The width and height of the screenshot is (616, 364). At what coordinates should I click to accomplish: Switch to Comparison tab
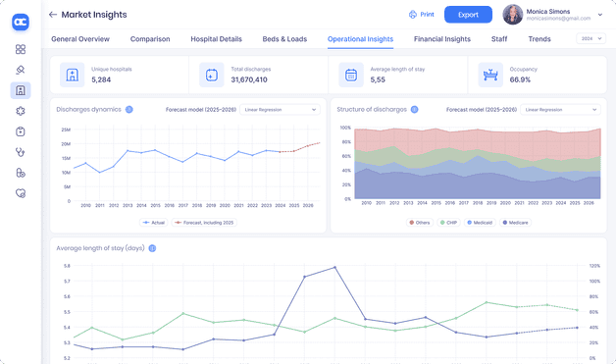[150, 39]
